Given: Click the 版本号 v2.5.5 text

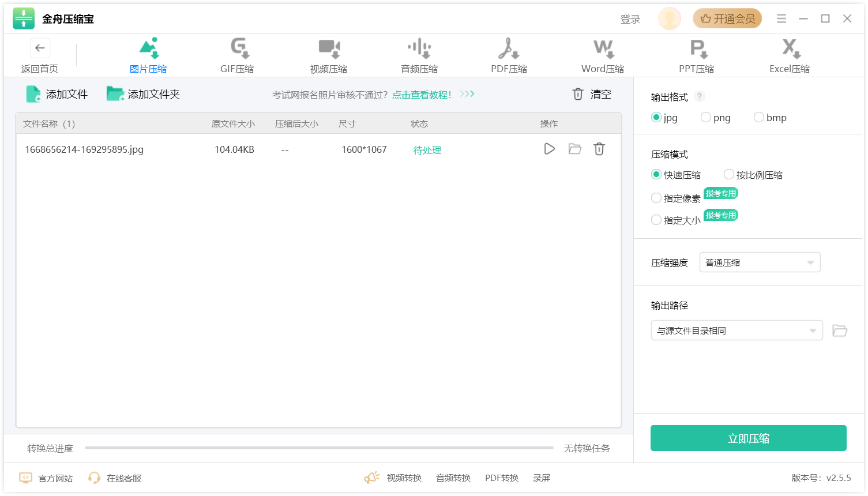Looking at the screenshot, I should pyautogui.click(x=821, y=478).
